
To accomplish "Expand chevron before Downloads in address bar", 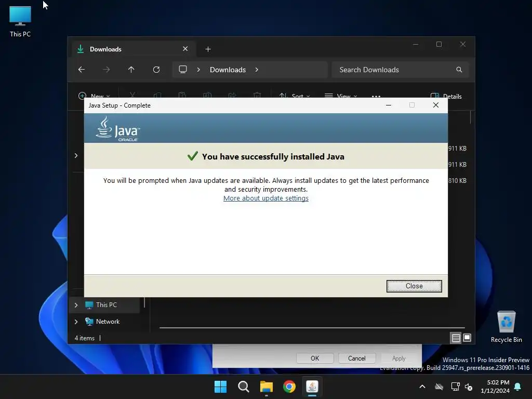I will click(198, 70).
